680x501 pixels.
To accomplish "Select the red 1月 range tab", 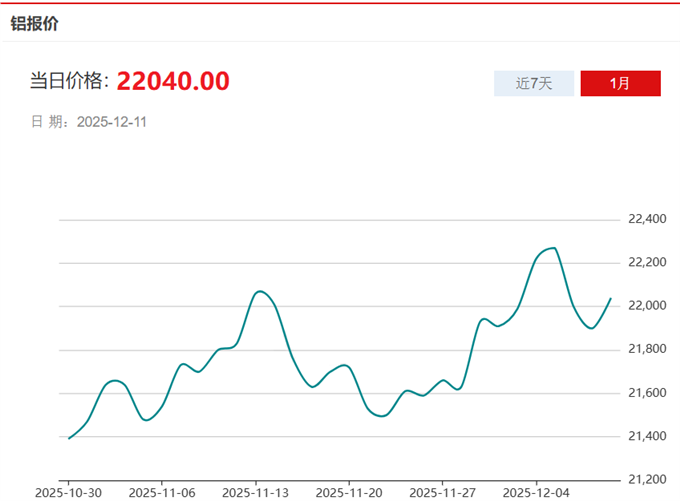I will point(620,83).
